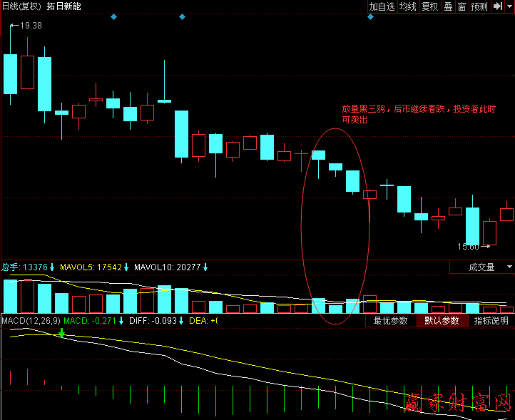This screenshot has height=420, width=515.
Task: Select the 默认参数 tab
Action: (x=442, y=321)
